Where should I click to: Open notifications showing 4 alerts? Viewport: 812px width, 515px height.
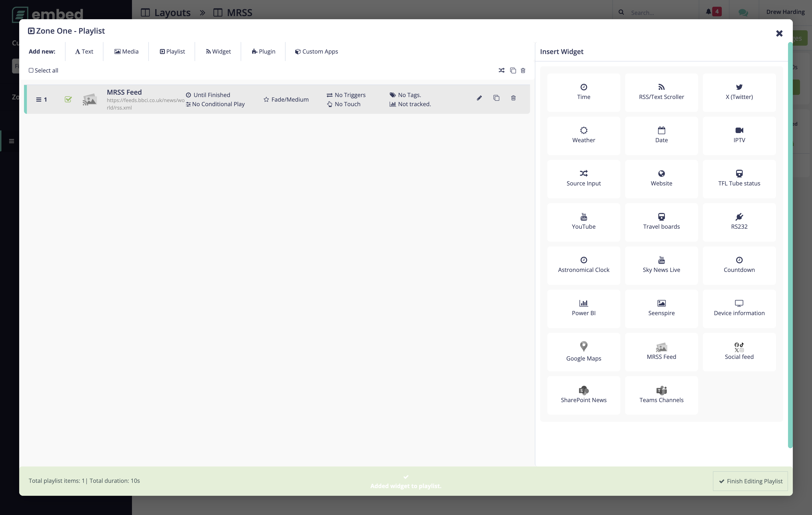pos(712,11)
